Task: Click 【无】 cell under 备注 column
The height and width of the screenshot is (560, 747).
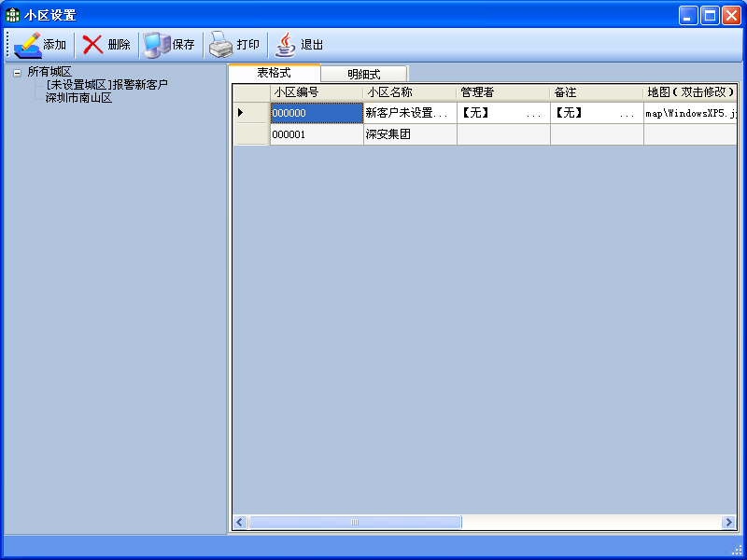Action: click(597, 113)
